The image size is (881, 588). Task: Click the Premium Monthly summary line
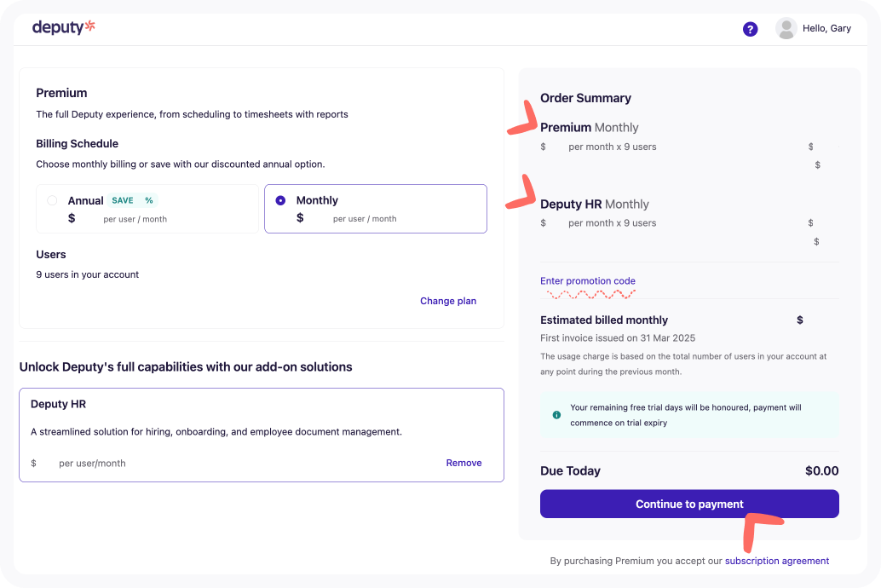point(590,128)
